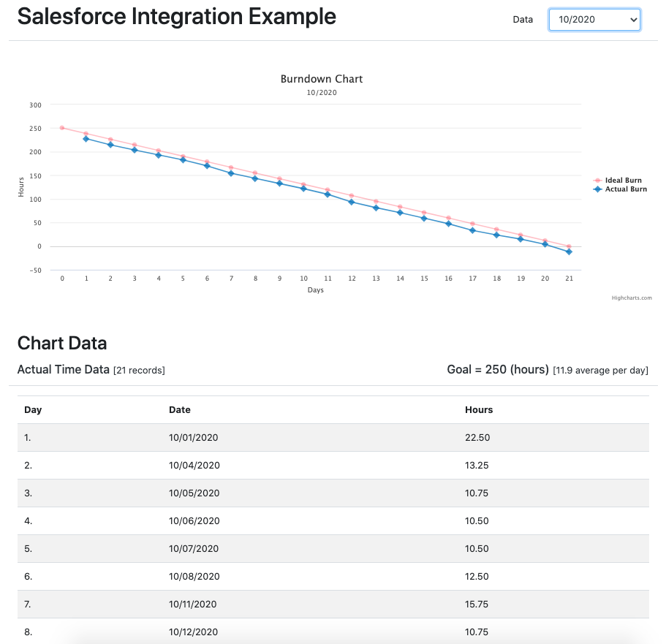Click the day 1. row number

point(28,438)
